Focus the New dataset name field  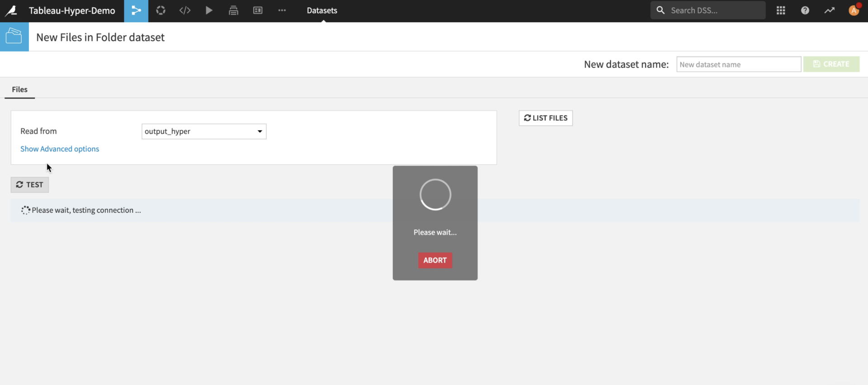point(738,64)
